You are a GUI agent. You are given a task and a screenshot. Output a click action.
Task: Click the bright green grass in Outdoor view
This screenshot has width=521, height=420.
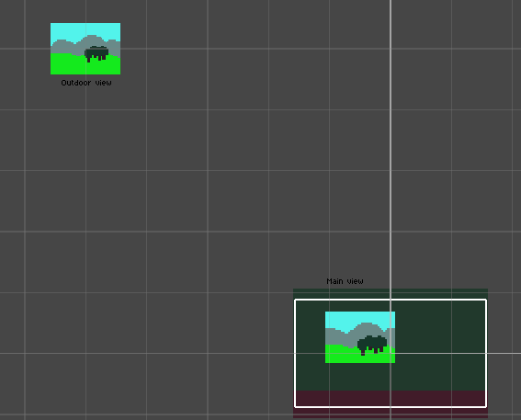[x=66, y=65]
